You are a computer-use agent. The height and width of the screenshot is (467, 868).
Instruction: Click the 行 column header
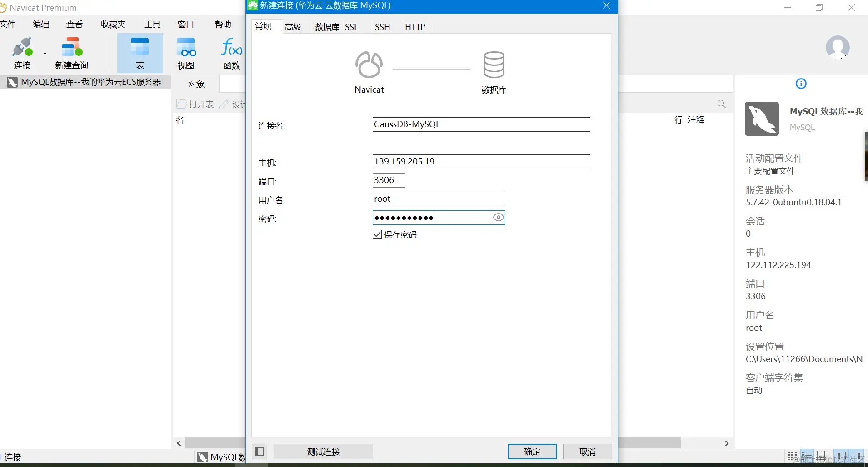pos(678,119)
